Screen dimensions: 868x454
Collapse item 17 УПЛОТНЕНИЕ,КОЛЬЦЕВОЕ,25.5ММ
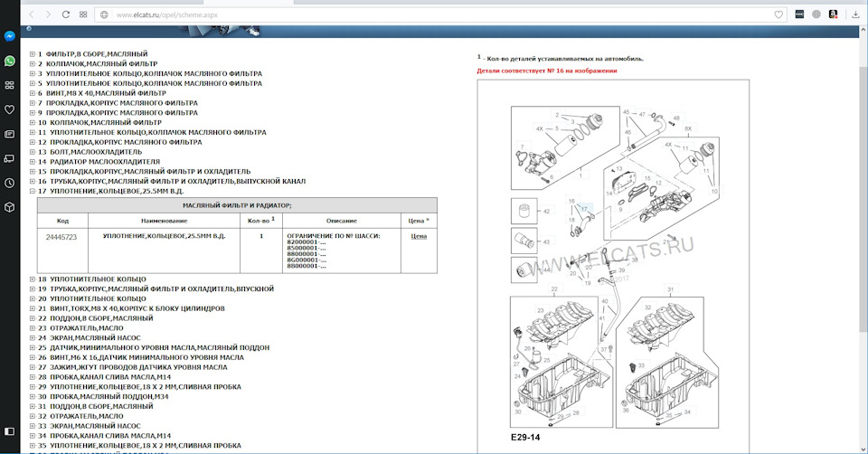(33, 191)
